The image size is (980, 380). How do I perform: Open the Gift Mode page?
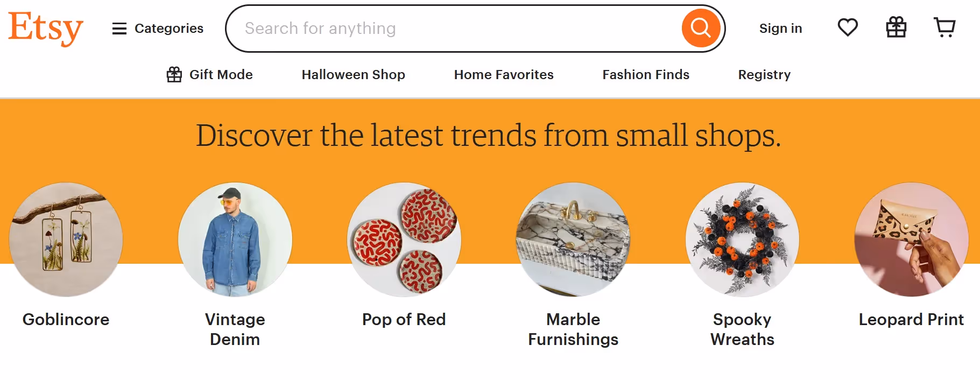tap(221, 74)
